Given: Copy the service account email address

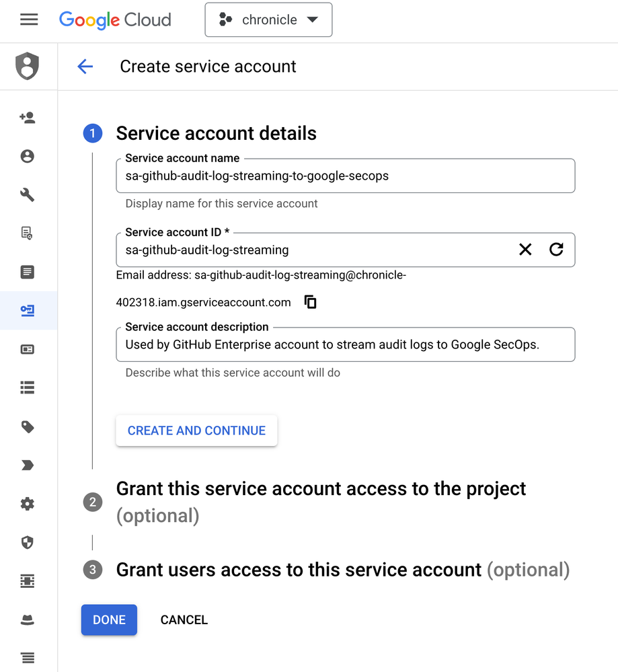Looking at the screenshot, I should pyautogui.click(x=310, y=302).
